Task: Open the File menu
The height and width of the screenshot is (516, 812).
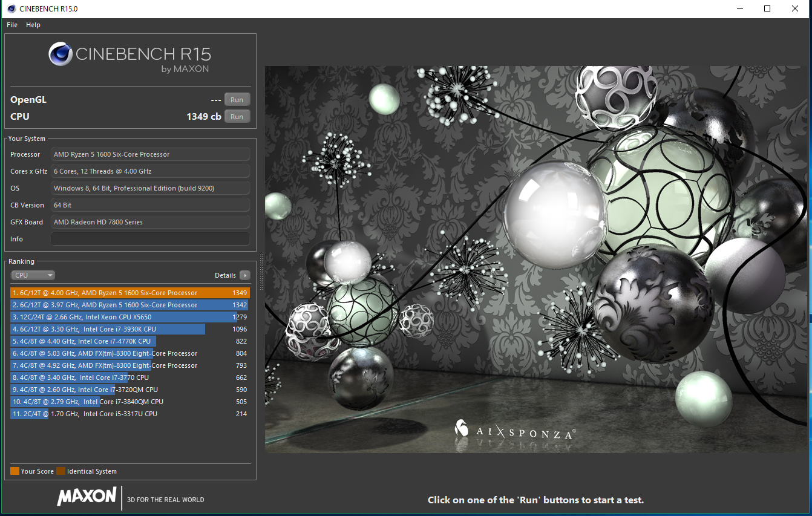Action: click(12, 25)
